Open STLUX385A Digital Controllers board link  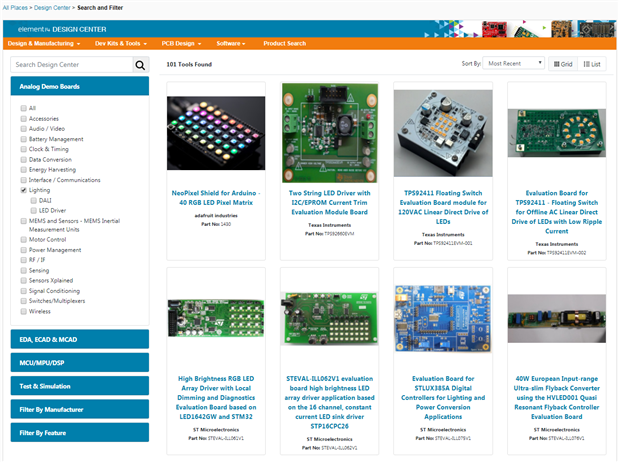point(443,398)
